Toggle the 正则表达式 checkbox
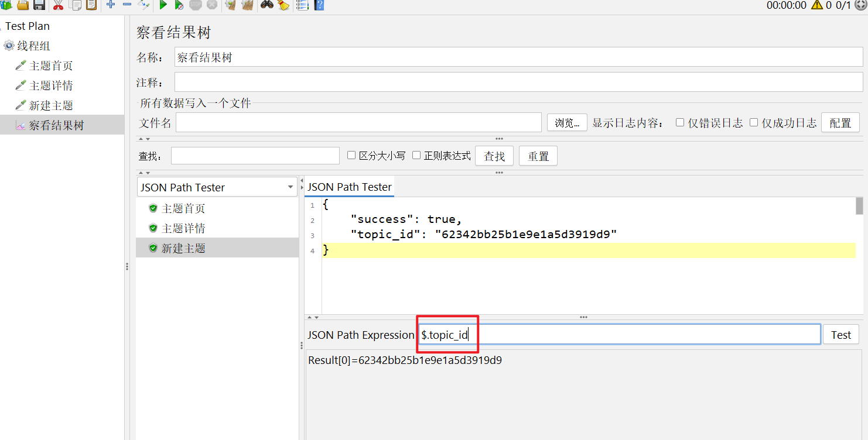The width and height of the screenshot is (868, 440). click(416, 155)
